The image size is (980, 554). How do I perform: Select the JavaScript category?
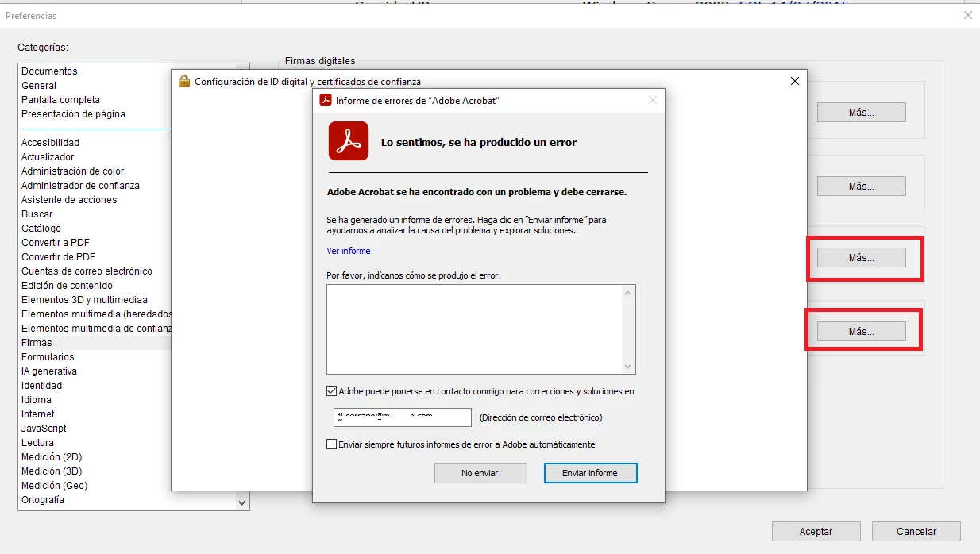44,429
